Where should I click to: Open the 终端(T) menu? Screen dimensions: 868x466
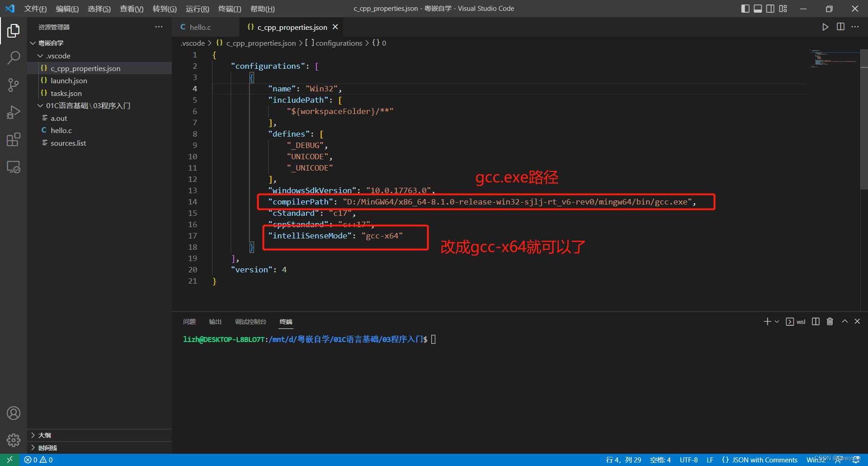[x=230, y=9]
